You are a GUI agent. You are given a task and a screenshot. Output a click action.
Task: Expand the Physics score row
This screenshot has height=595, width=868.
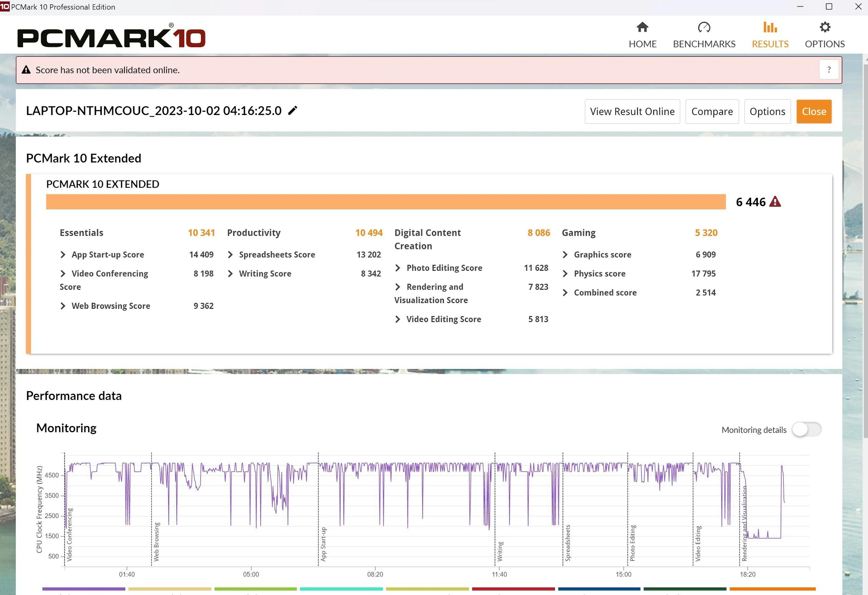coord(565,274)
